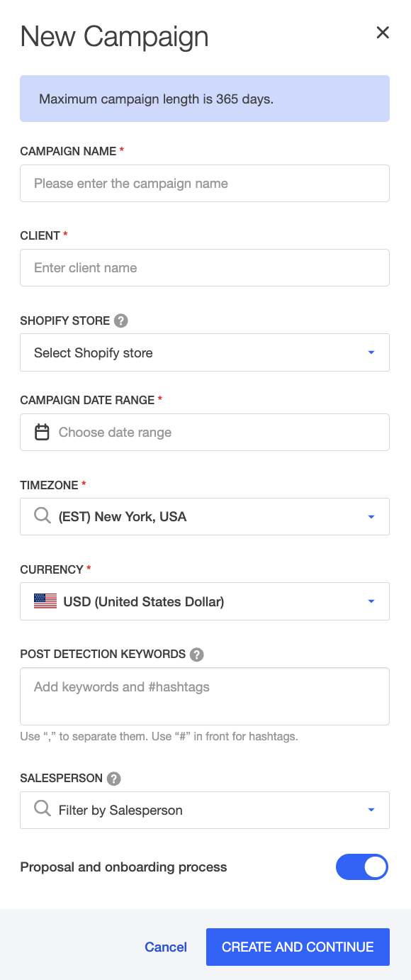
Task: Toggle Proposal and onboarding process switch
Action: pyautogui.click(x=362, y=867)
